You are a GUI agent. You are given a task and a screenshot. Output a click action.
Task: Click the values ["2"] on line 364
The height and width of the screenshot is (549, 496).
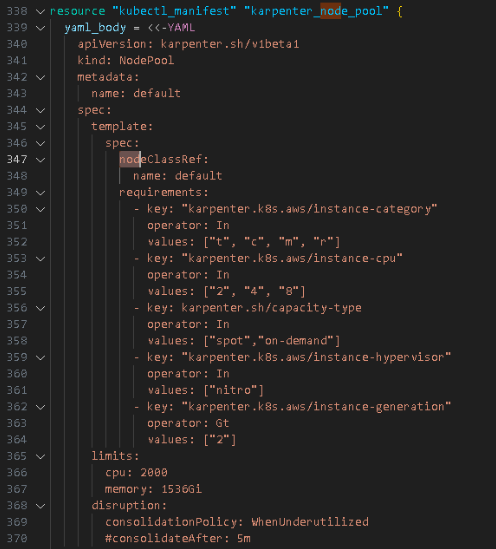tap(219, 440)
